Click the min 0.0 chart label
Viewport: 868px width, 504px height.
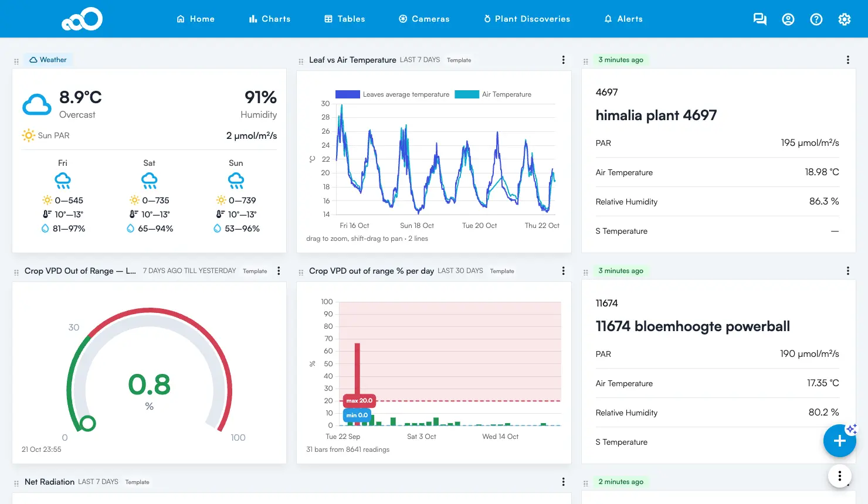[357, 415]
